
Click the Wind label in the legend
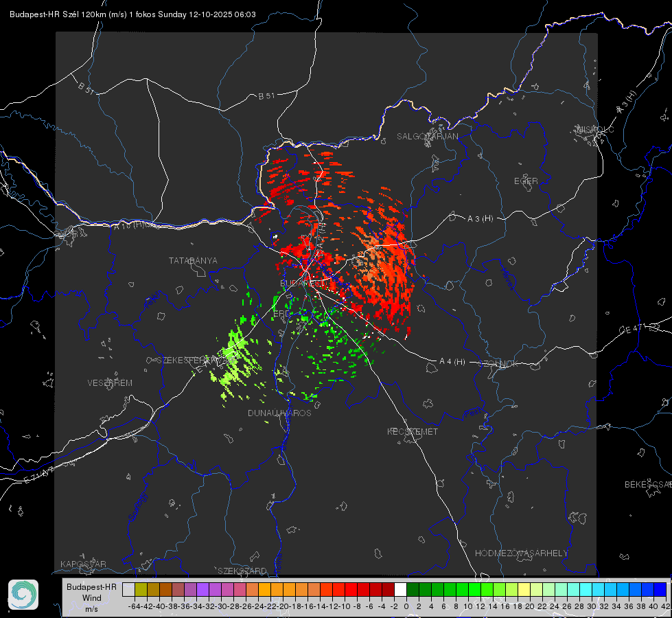[x=91, y=598]
